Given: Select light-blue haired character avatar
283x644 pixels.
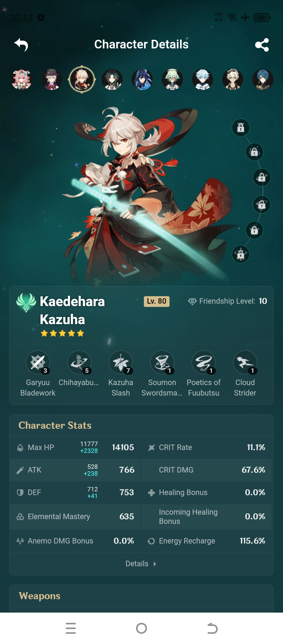Looking at the screenshot, I should (x=203, y=79).
